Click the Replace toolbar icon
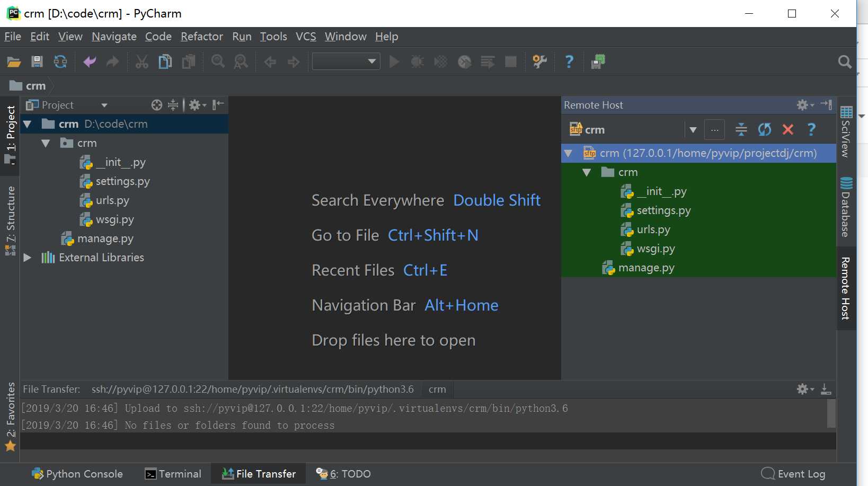 tap(241, 62)
